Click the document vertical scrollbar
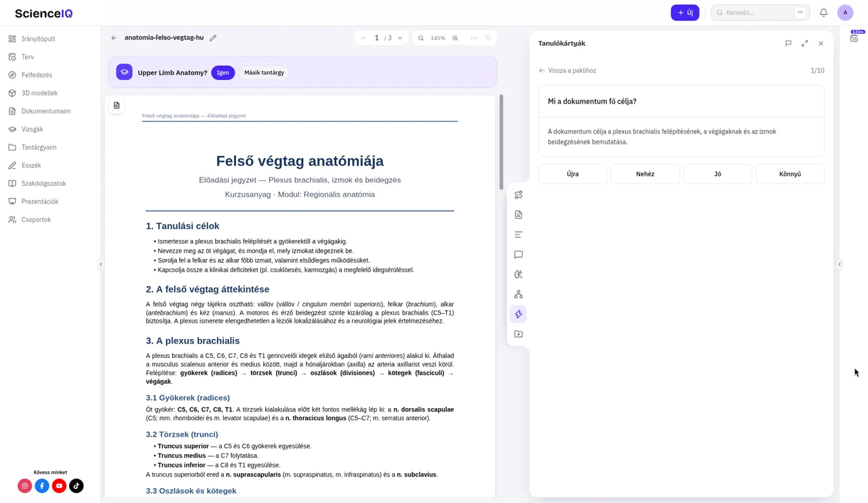The height and width of the screenshot is (503, 868). pyautogui.click(x=501, y=142)
